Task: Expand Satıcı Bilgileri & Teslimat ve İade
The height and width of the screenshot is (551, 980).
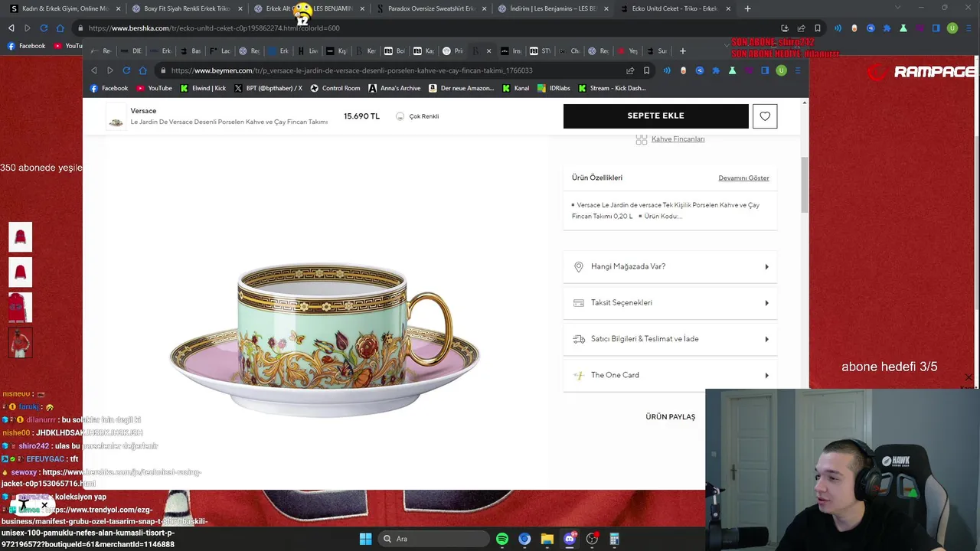Action: pyautogui.click(x=670, y=339)
